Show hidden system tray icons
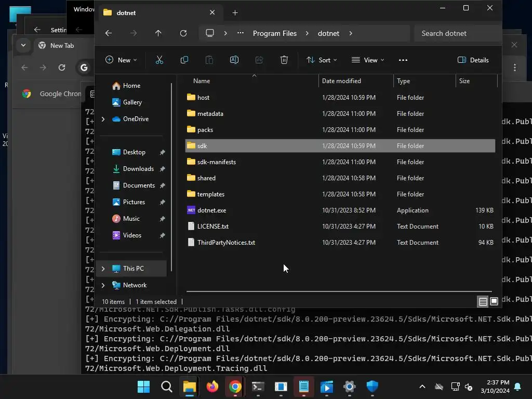 click(422, 387)
